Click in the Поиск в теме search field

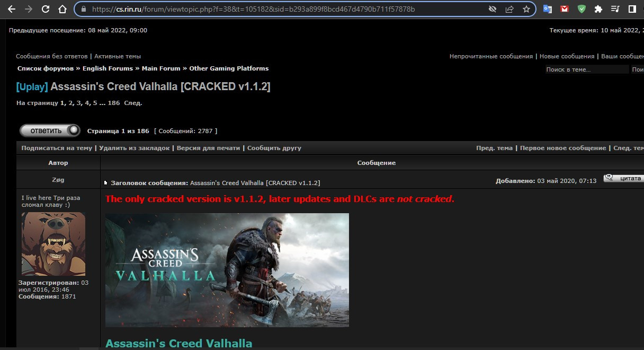586,69
